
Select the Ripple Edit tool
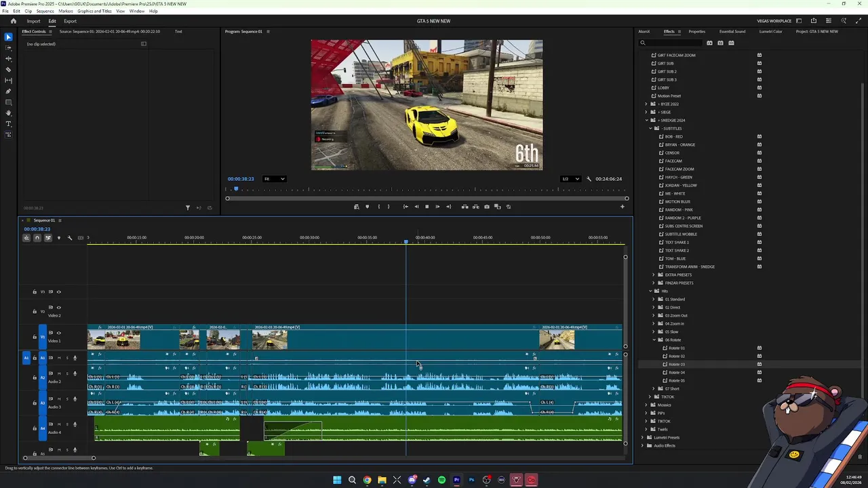coord(8,58)
